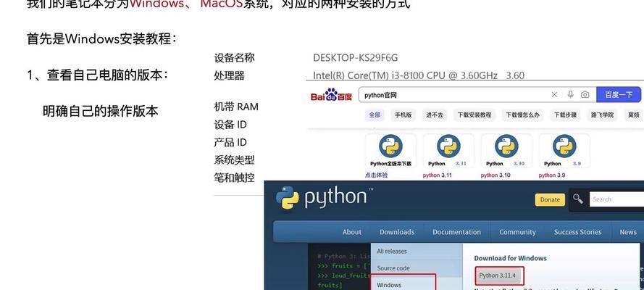Click the python.org magnifier search icon
Image resolution: width=644 pixels, height=290 pixels.
pos(578,199)
